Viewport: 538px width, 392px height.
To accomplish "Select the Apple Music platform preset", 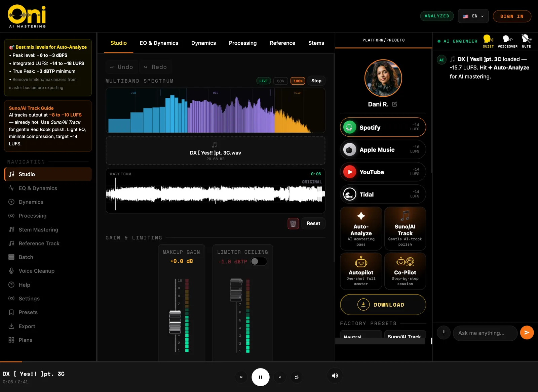I will point(383,149).
